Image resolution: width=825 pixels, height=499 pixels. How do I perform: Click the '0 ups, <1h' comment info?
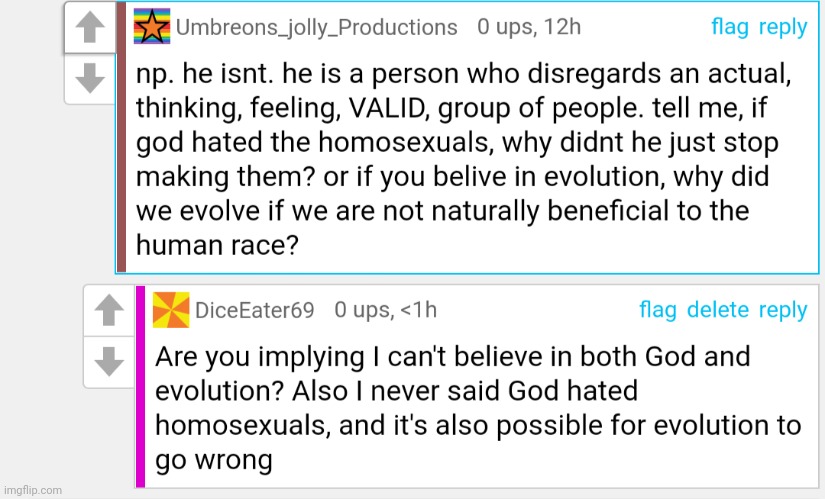[386, 310]
